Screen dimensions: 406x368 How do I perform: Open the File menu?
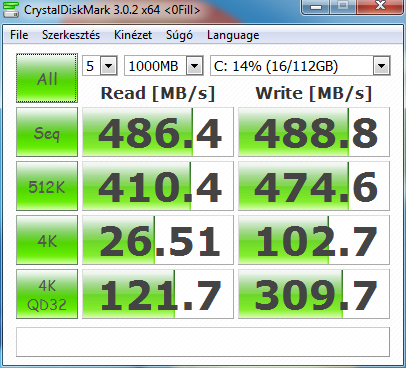pos(19,35)
